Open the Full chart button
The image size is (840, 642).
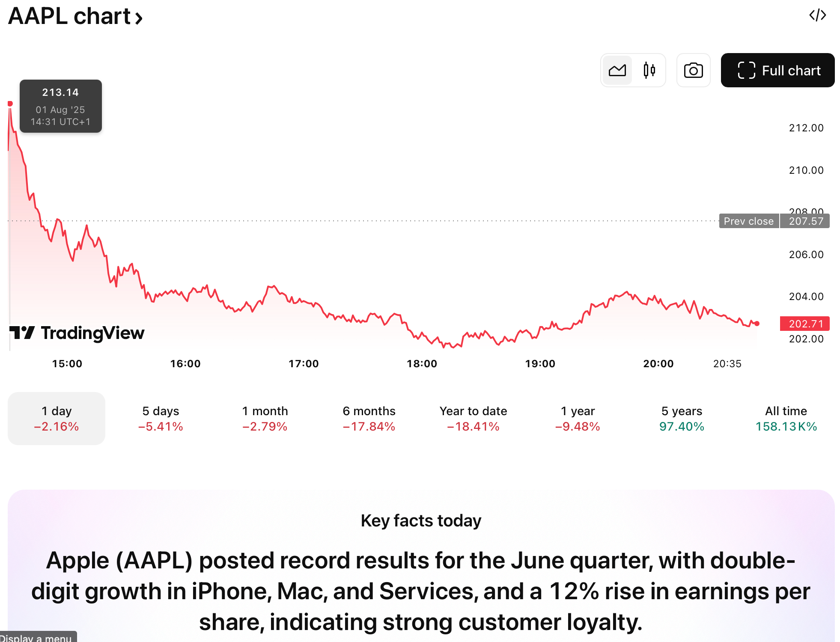click(x=777, y=70)
